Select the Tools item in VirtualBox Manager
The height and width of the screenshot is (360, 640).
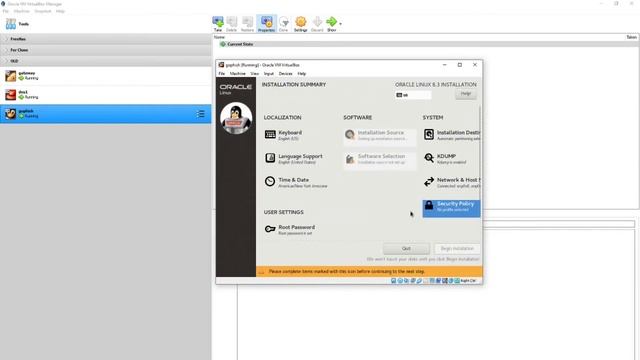[106, 24]
